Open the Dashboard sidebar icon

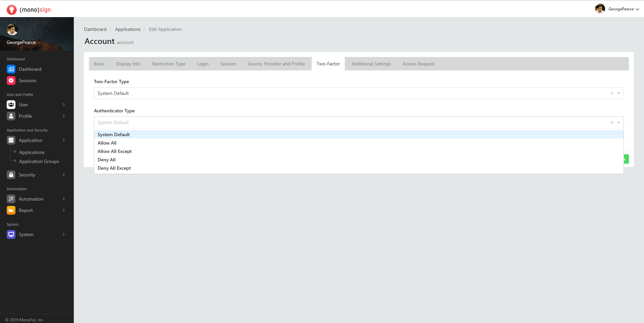point(11,69)
